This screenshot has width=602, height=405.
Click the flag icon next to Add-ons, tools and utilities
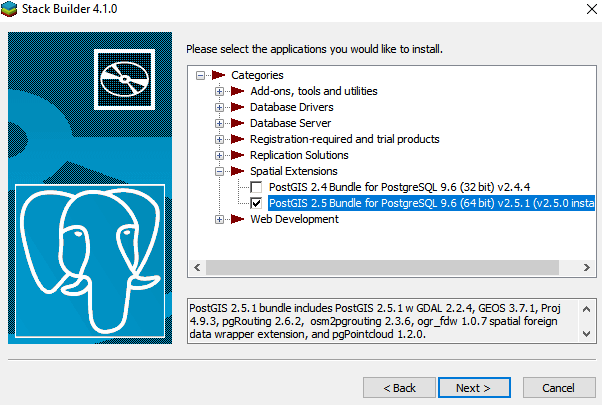pyautogui.click(x=238, y=91)
